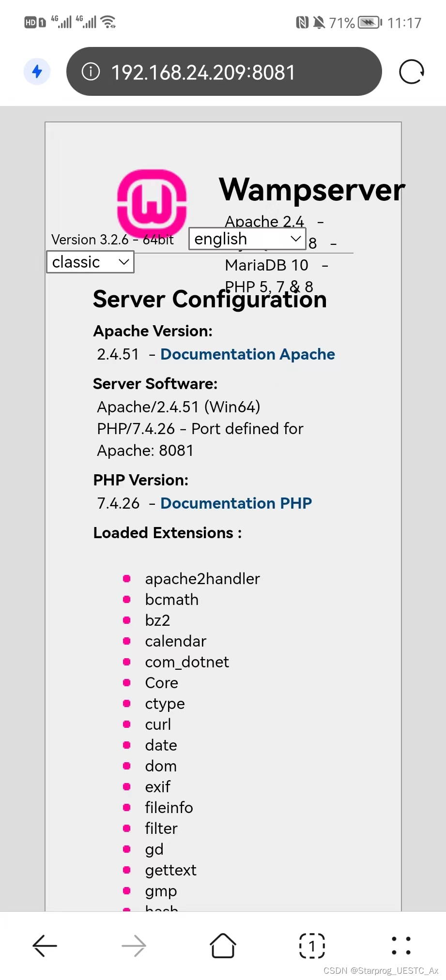Tap the Server Software: label

[155, 384]
